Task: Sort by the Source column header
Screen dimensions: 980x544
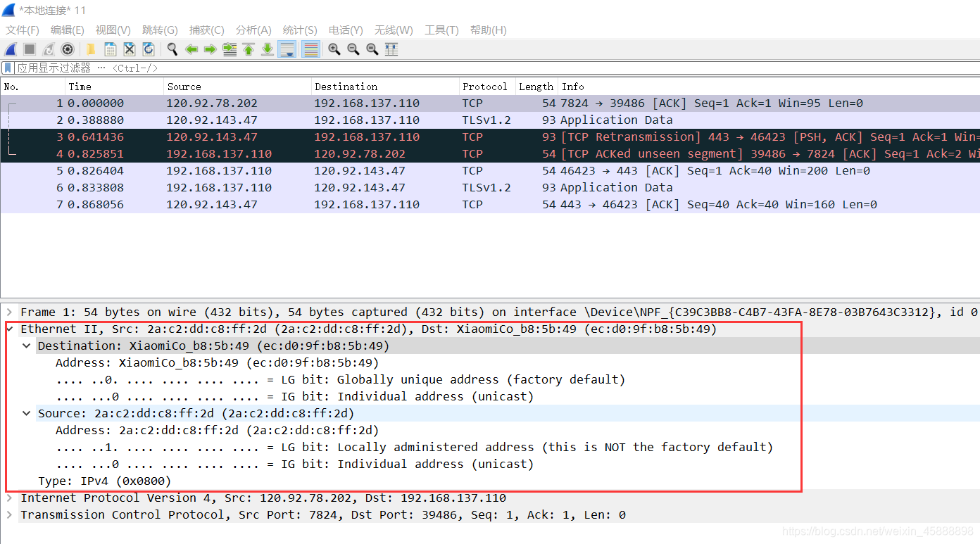Action: tap(238, 87)
